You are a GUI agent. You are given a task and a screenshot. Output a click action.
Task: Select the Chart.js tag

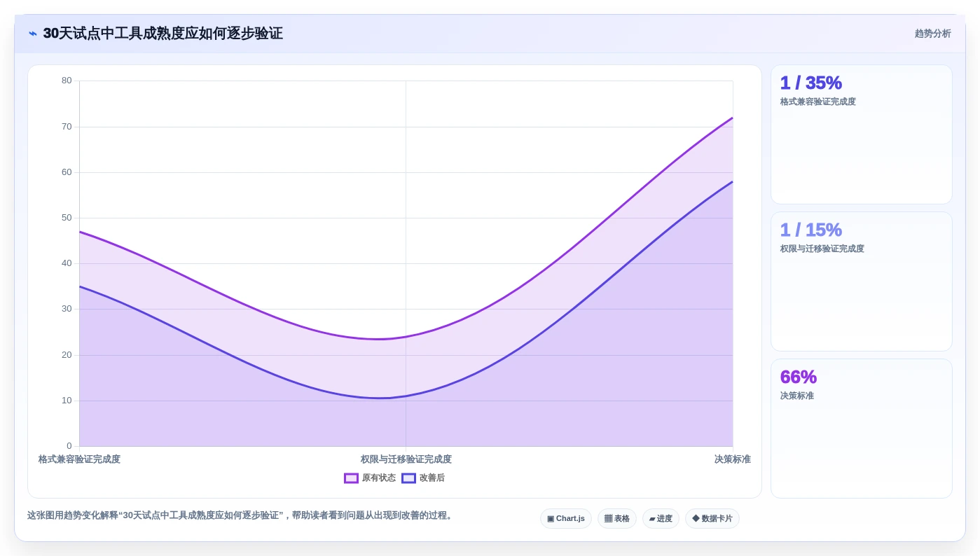(x=566, y=519)
